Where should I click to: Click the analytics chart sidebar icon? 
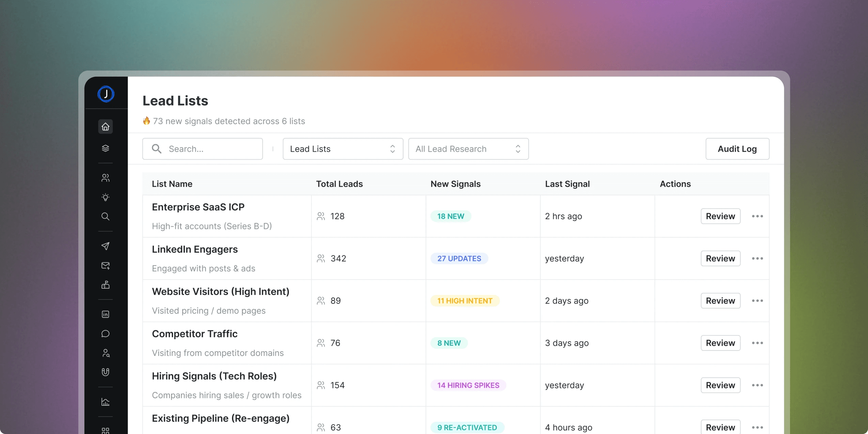(105, 402)
